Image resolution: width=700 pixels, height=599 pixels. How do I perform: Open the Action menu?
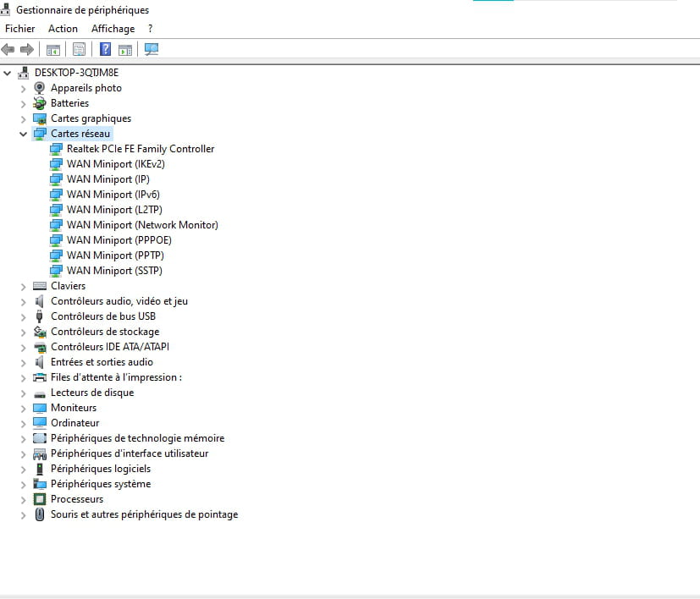tap(63, 29)
